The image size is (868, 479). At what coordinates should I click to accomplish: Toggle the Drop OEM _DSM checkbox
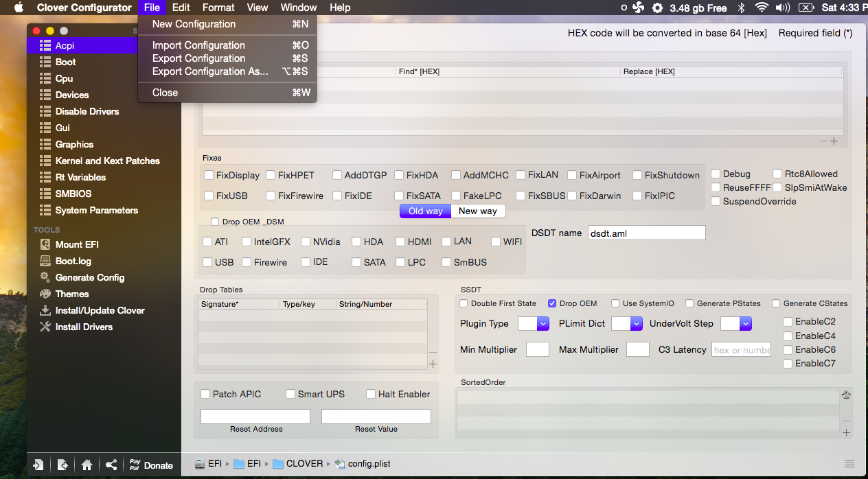[x=215, y=222]
